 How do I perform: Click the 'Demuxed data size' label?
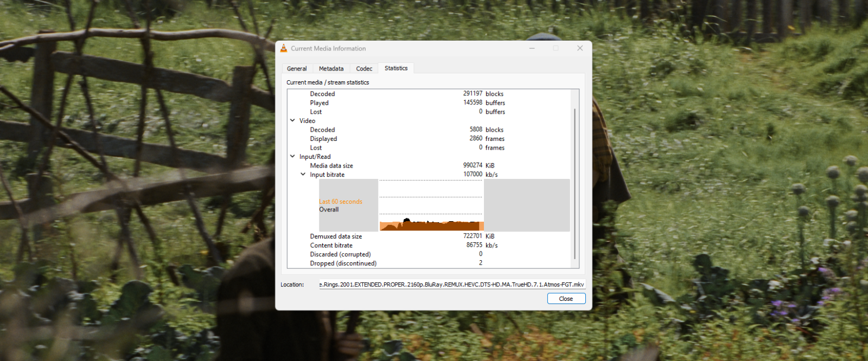tap(336, 236)
